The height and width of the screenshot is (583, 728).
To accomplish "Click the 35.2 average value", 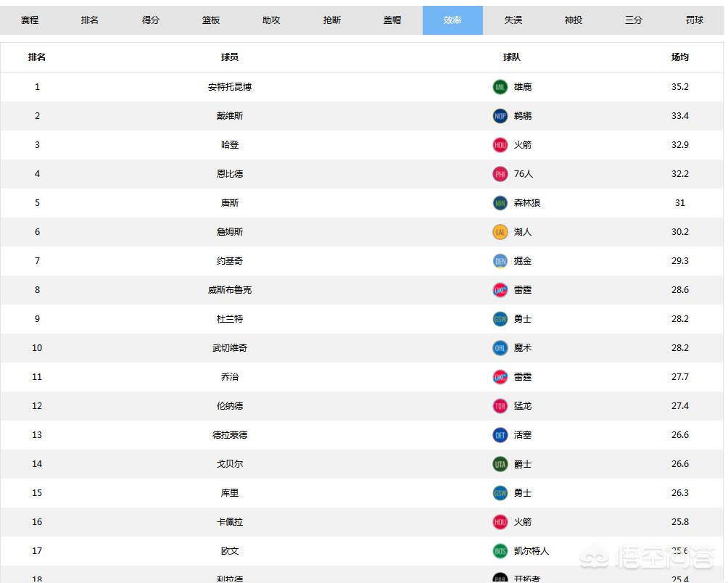I will 680,87.
